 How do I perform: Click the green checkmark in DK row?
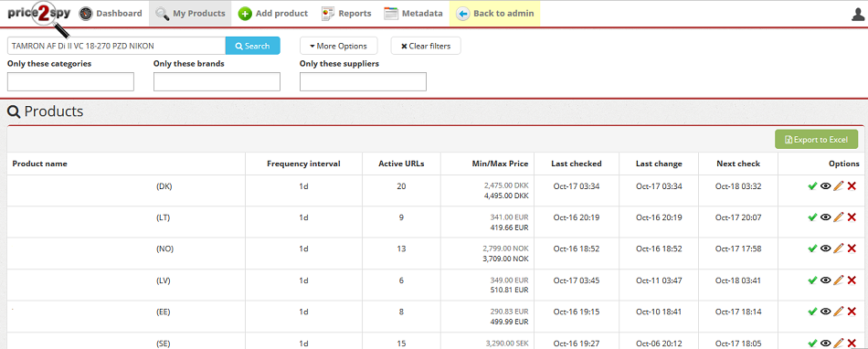pyautogui.click(x=812, y=186)
